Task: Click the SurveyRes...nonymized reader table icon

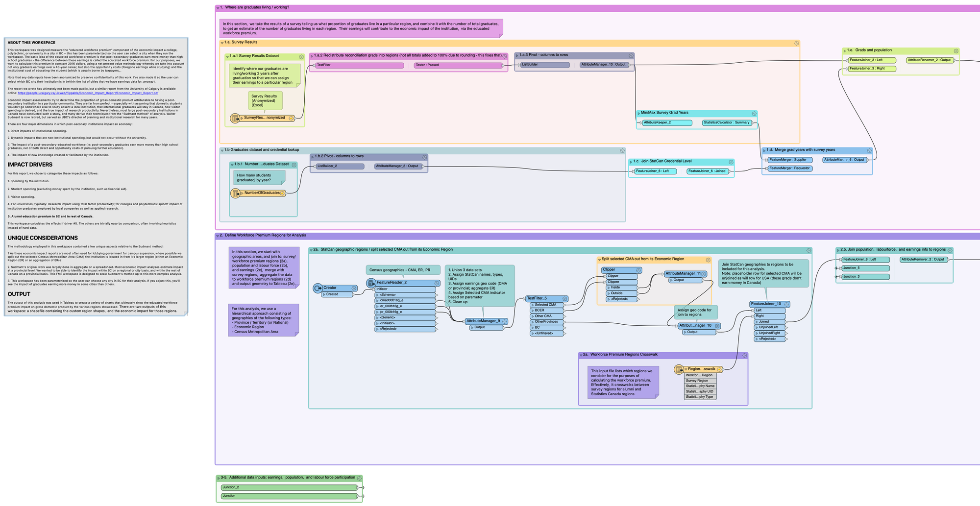Action: coord(235,118)
